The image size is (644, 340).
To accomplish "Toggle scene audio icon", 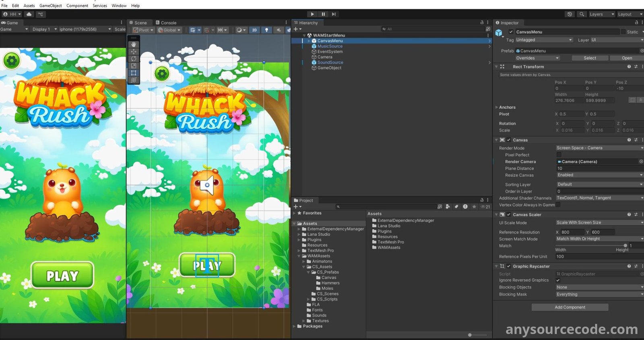I will pyautogui.click(x=279, y=30).
